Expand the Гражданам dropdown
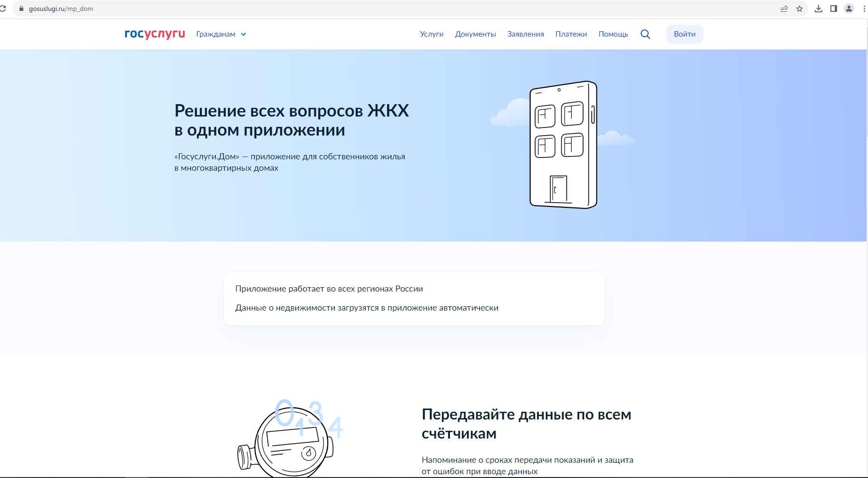Screen dimensions: 868x478 click(x=221, y=34)
